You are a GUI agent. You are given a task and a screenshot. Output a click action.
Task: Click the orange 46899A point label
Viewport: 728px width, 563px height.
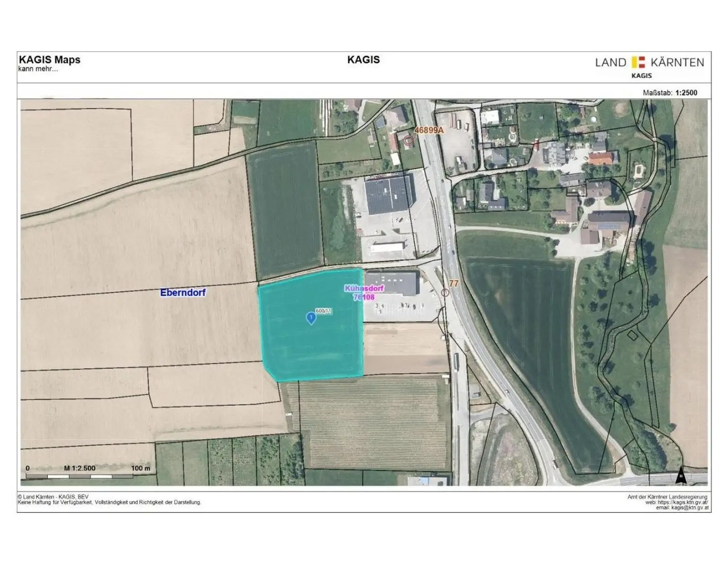pos(429,130)
